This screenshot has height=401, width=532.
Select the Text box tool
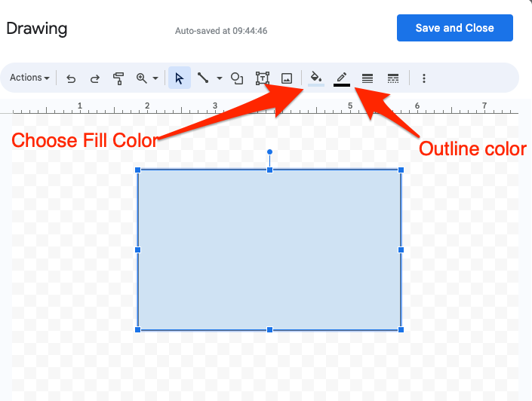coord(263,78)
